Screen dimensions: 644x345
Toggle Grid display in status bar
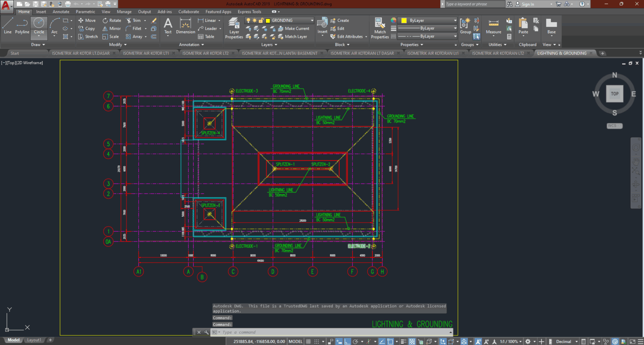(308, 341)
